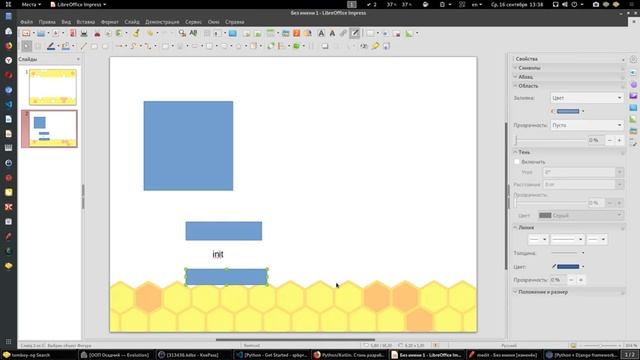640x360 pixels.
Task: Select slide 1 thumbnail
Action: tap(53, 87)
